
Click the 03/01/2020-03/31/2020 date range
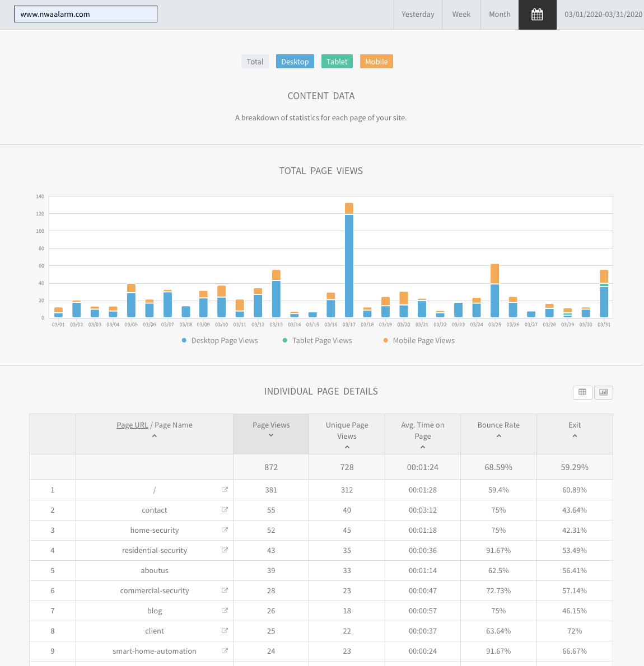point(603,15)
